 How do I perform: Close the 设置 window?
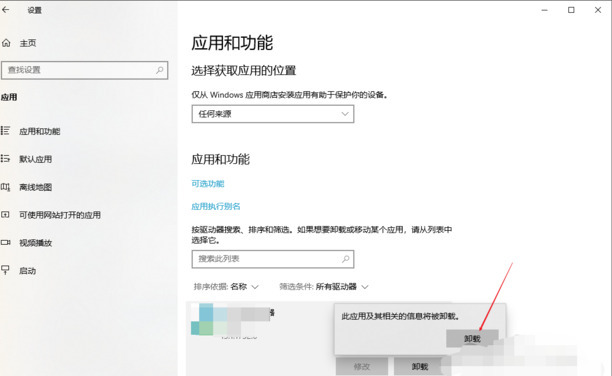598,10
